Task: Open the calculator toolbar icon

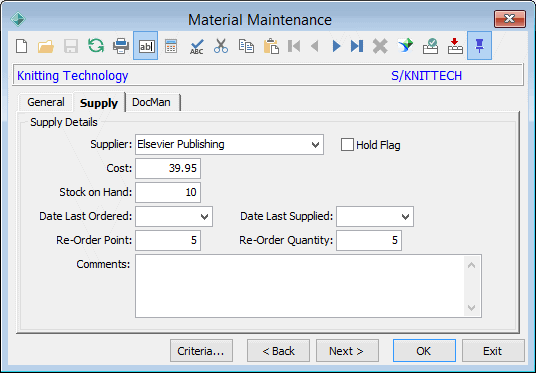Action: coord(171,46)
